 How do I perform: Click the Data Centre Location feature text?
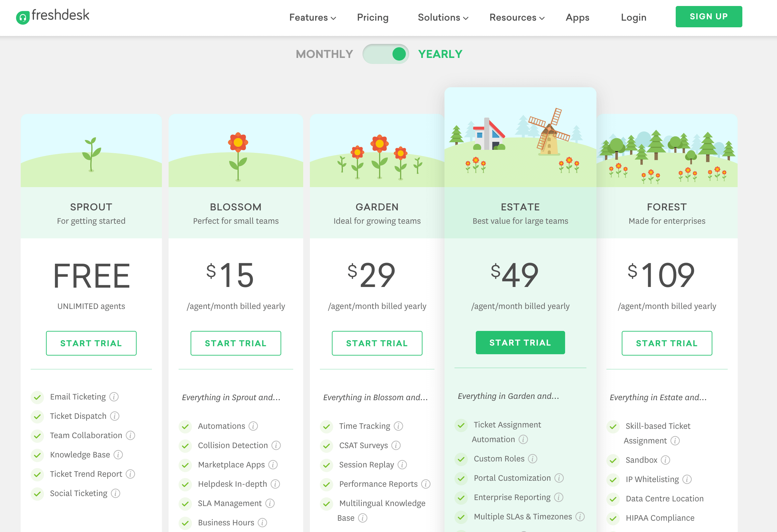665,499
